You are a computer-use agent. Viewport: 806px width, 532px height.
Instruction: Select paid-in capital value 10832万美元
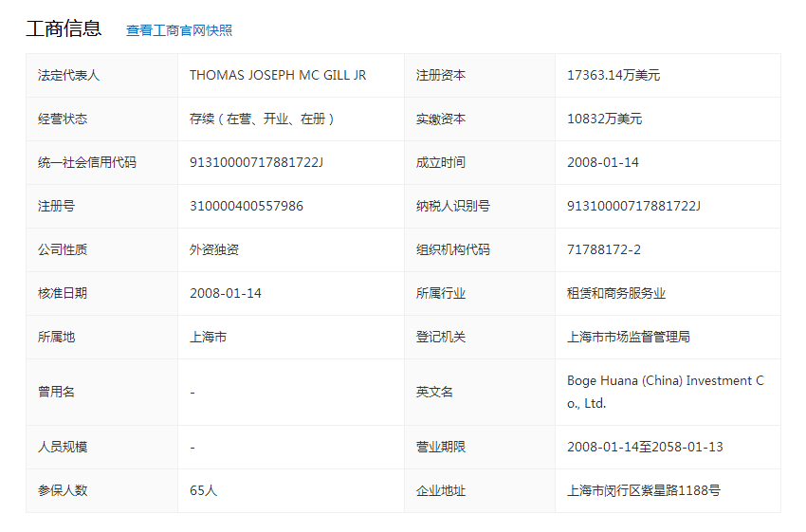tap(605, 119)
